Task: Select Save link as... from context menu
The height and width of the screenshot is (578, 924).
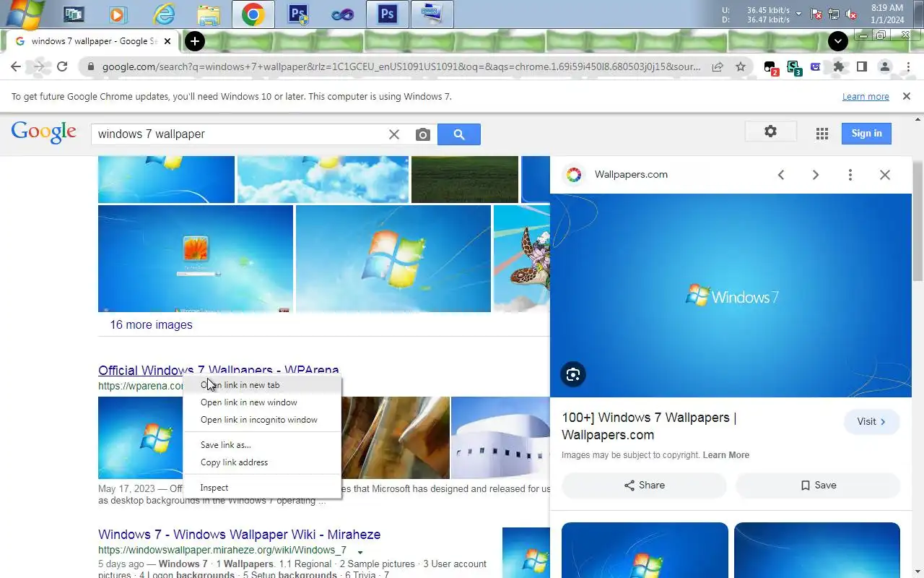Action: (262, 445)
